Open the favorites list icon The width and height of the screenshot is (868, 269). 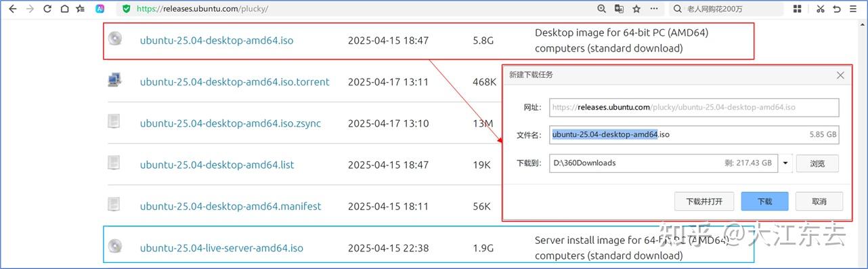tap(81, 9)
